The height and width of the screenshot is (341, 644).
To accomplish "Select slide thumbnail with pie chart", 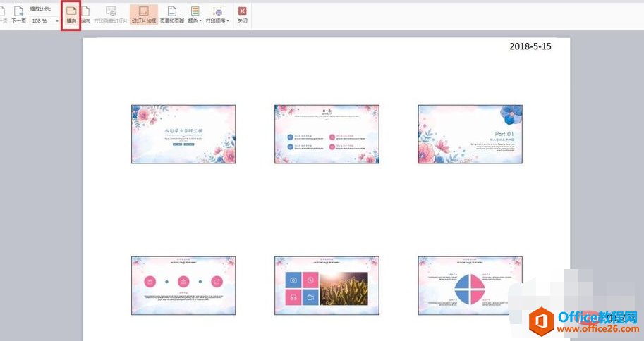I will coord(470,285).
